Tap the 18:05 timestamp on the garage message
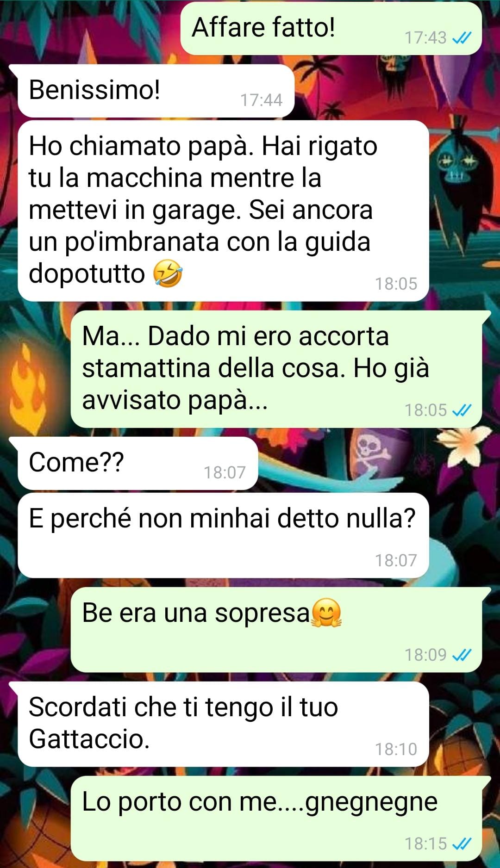500x868 pixels. (x=396, y=284)
